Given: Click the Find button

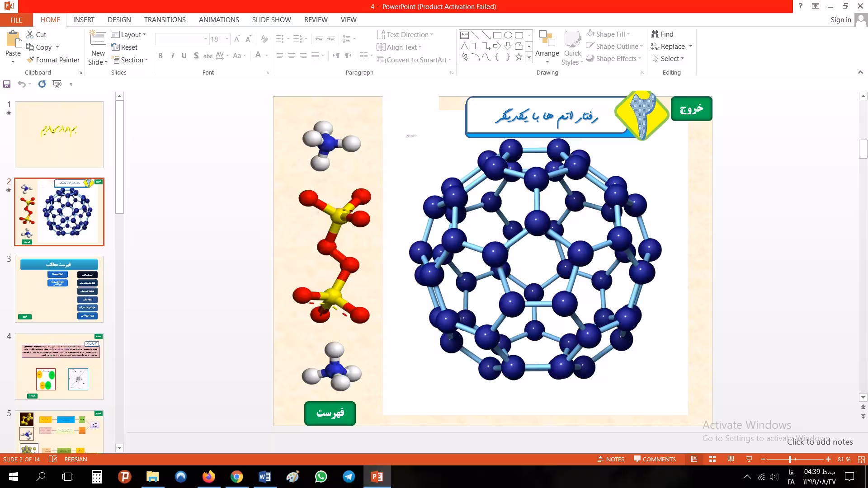Looking at the screenshot, I should pyautogui.click(x=662, y=34).
